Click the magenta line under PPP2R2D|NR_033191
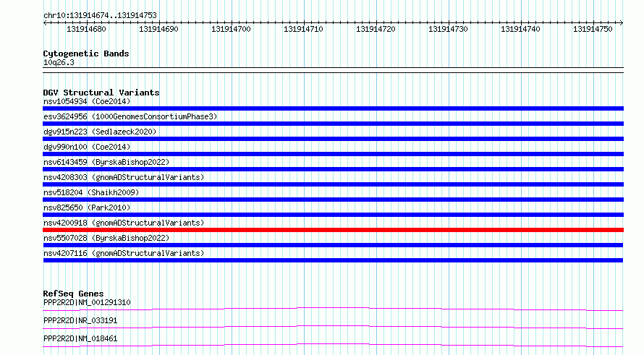 333,327
